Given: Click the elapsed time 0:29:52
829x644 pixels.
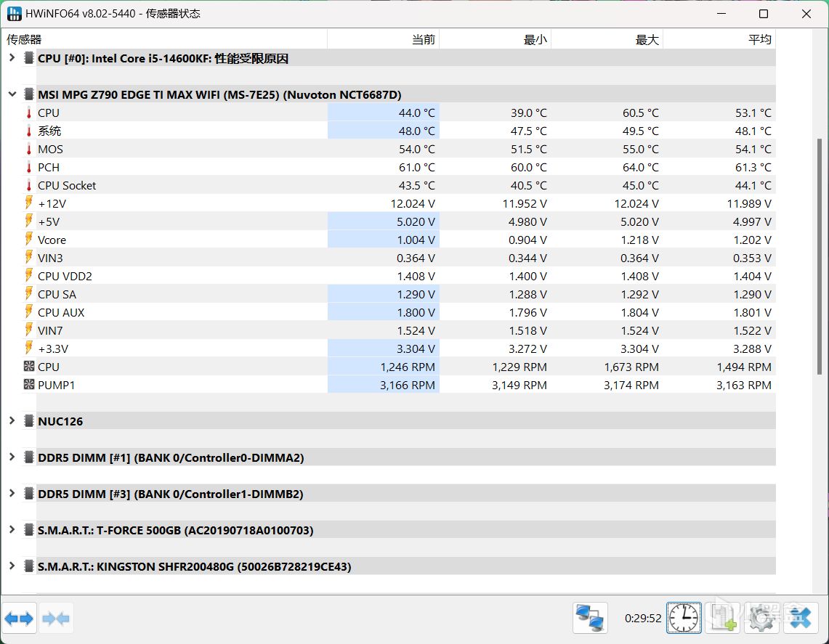Looking at the screenshot, I should pos(643,618).
